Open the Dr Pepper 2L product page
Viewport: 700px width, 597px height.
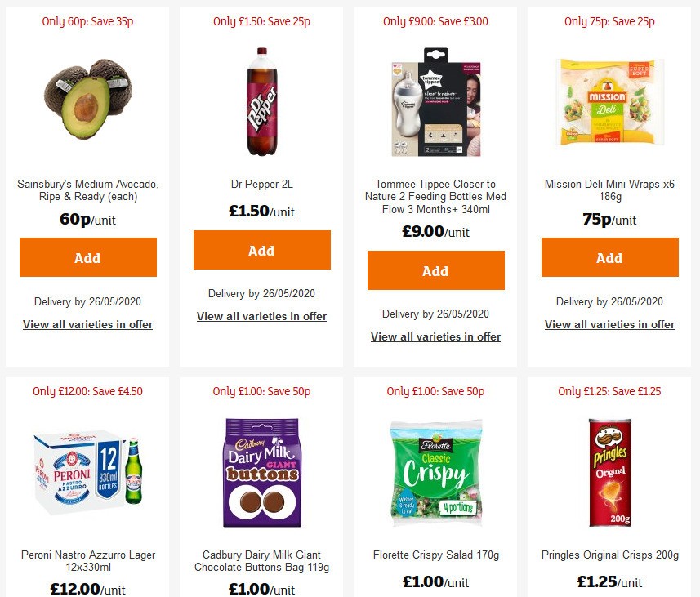[261, 184]
